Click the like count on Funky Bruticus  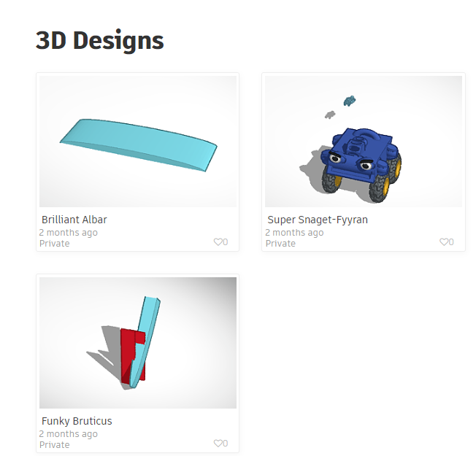click(x=226, y=444)
